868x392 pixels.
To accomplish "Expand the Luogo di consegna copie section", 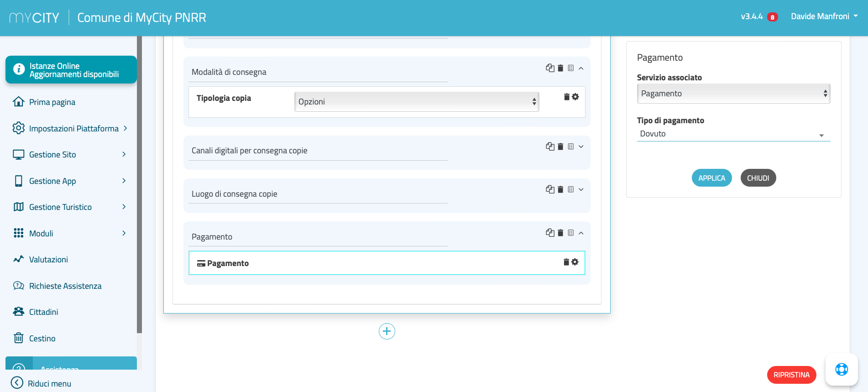I will [581, 189].
